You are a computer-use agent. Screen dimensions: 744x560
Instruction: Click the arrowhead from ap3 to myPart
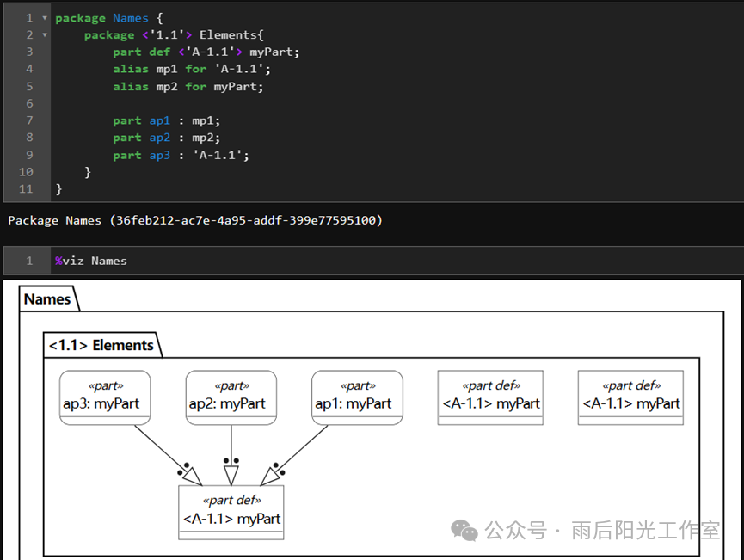(193, 477)
